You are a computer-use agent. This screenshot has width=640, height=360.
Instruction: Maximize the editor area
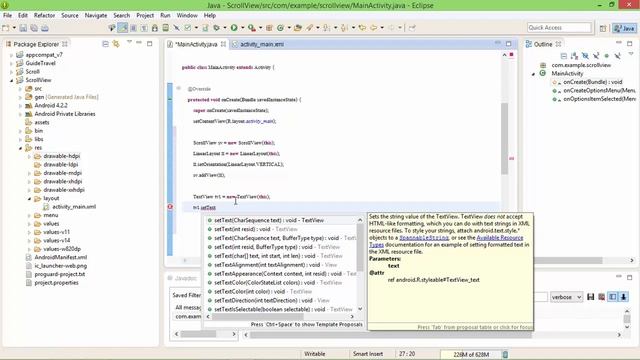pos(509,43)
